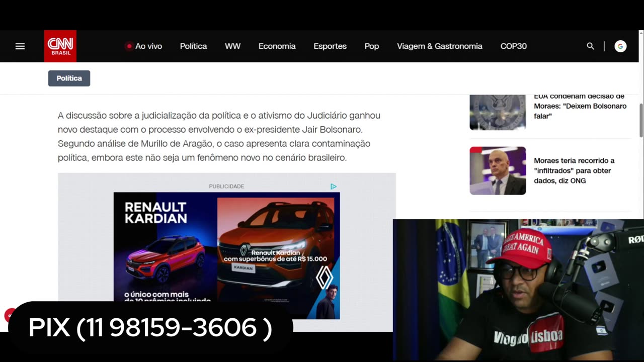
Task: Open the COP30 nav item
Action: click(513, 46)
